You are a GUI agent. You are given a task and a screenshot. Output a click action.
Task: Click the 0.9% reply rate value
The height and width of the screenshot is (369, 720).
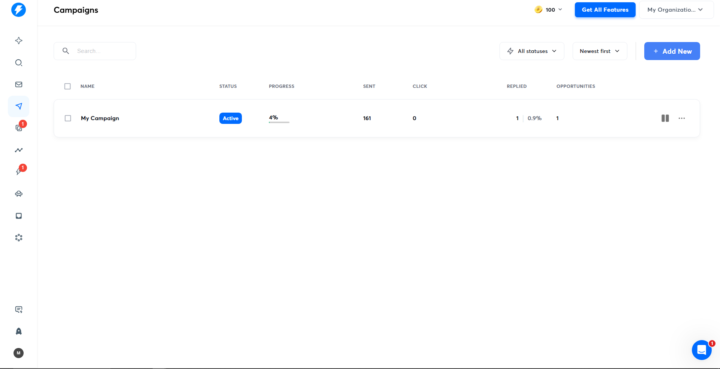pyautogui.click(x=534, y=118)
